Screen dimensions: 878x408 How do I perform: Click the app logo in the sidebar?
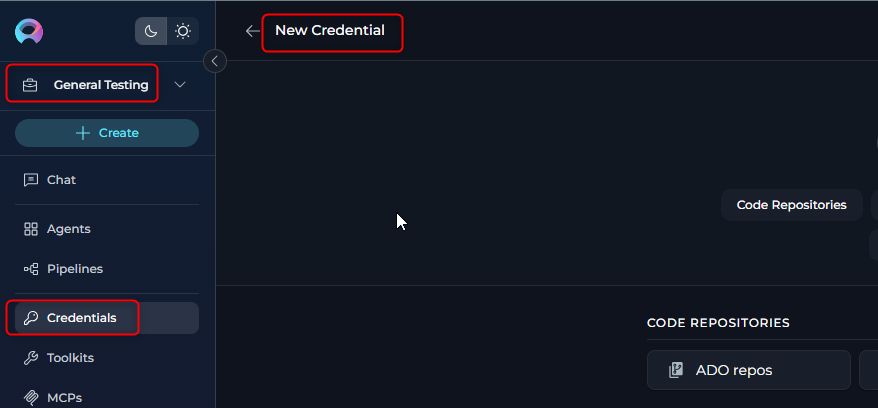click(29, 31)
